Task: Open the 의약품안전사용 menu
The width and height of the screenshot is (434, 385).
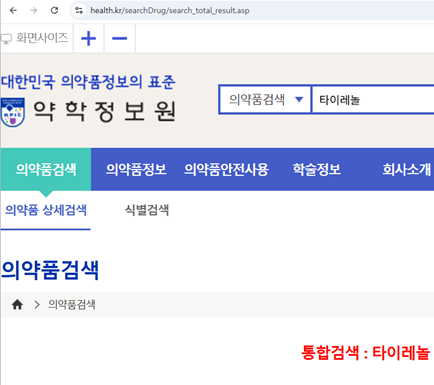Action: click(x=226, y=169)
